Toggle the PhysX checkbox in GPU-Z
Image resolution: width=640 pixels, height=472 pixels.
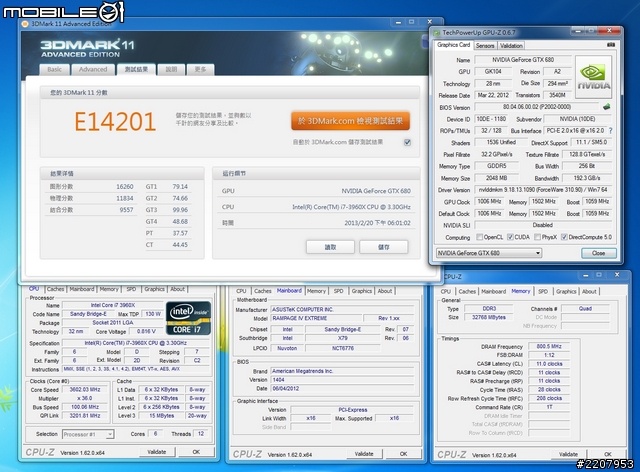point(538,237)
